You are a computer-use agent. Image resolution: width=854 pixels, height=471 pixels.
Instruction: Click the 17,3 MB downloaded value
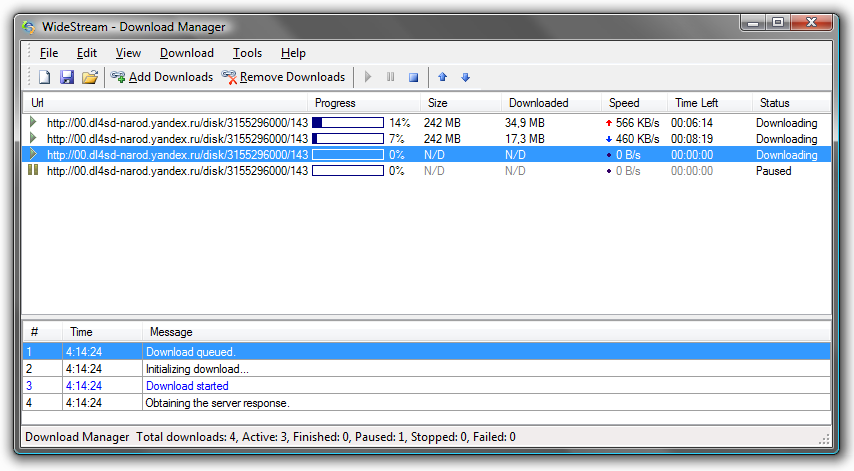[x=524, y=139]
